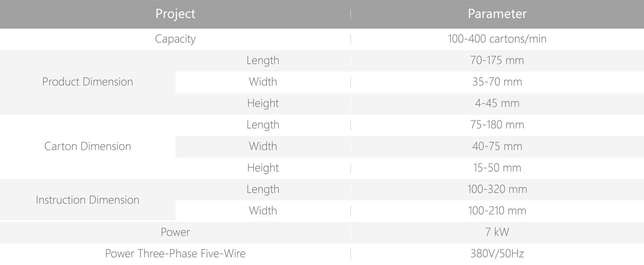Select the 40-75 mm width value
This screenshot has height=265, width=644.
coord(497,147)
